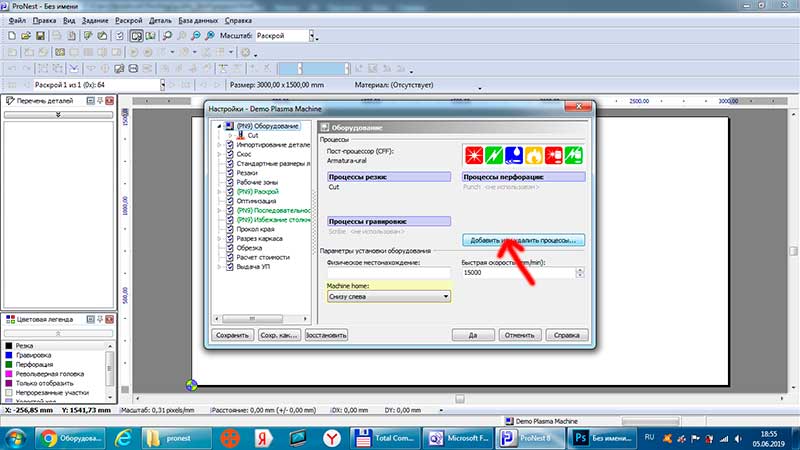
Task: Expand the Выдача УП tree node
Action: tap(219, 267)
